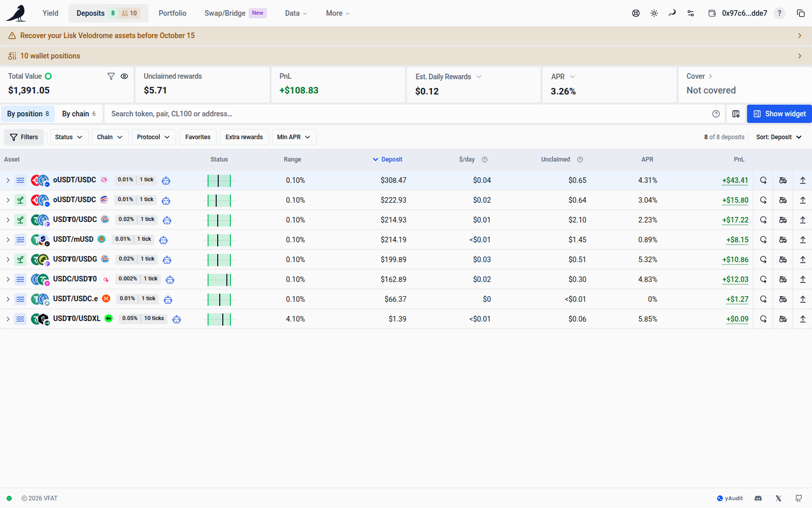Click the robot icon on oUSDT/USDC $308.47 row
Viewport: 812px width, 508px height.
click(x=166, y=180)
